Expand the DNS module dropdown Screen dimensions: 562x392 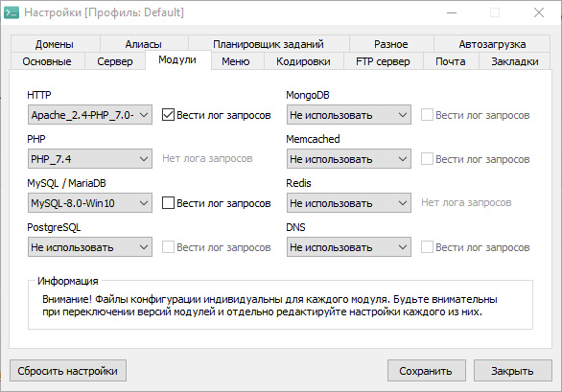[x=349, y=247]
